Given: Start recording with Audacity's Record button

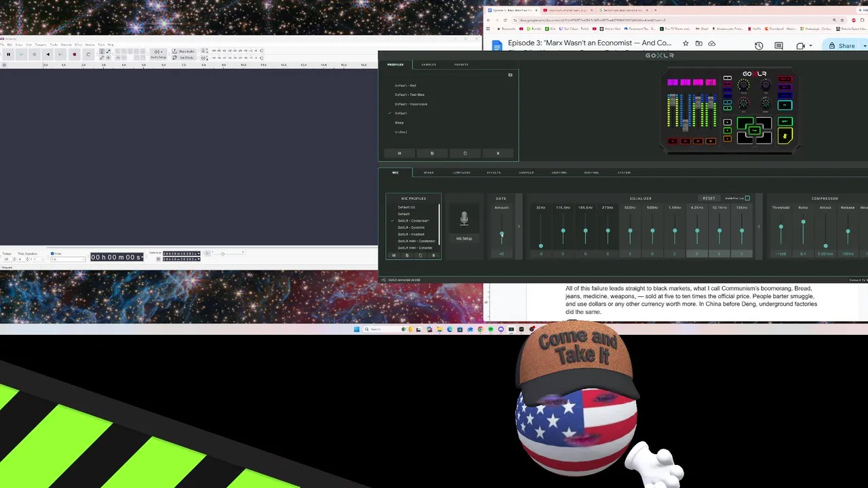Looking at the screenshot, I should point(74,54).
